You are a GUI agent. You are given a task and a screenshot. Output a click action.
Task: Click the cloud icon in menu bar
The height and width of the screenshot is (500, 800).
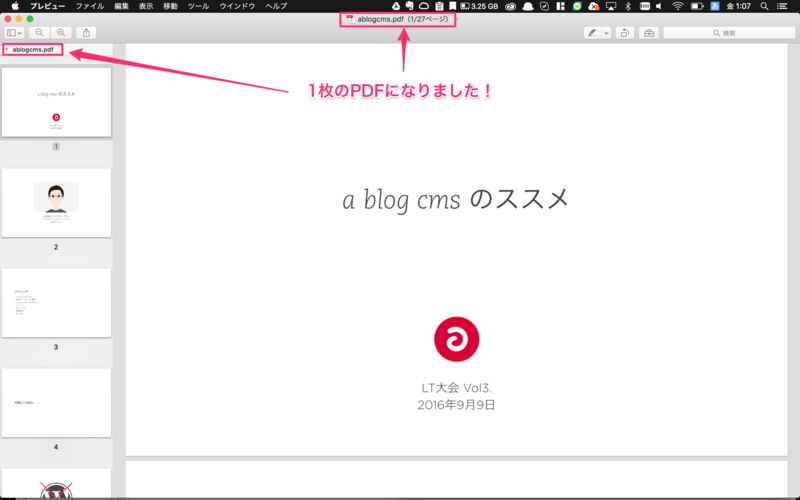click(424, 6)
